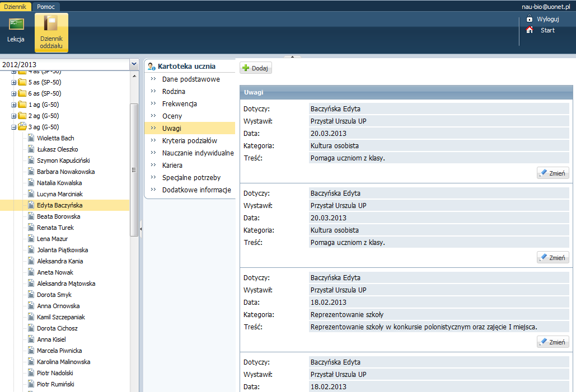Open the Lekcja module icon
576x392 pixels.
click(16, 24)
